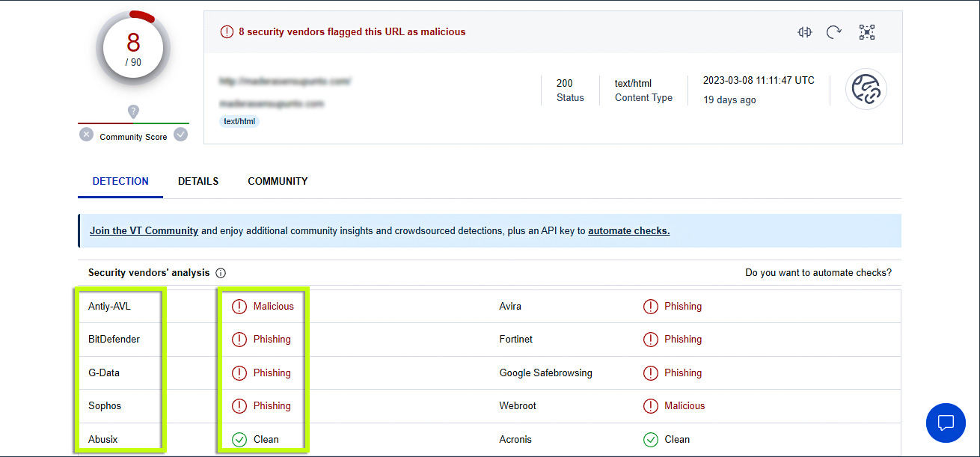Click info icon beside Security vendors' analysis
The image size is (980, 457).
coord(221,273)
